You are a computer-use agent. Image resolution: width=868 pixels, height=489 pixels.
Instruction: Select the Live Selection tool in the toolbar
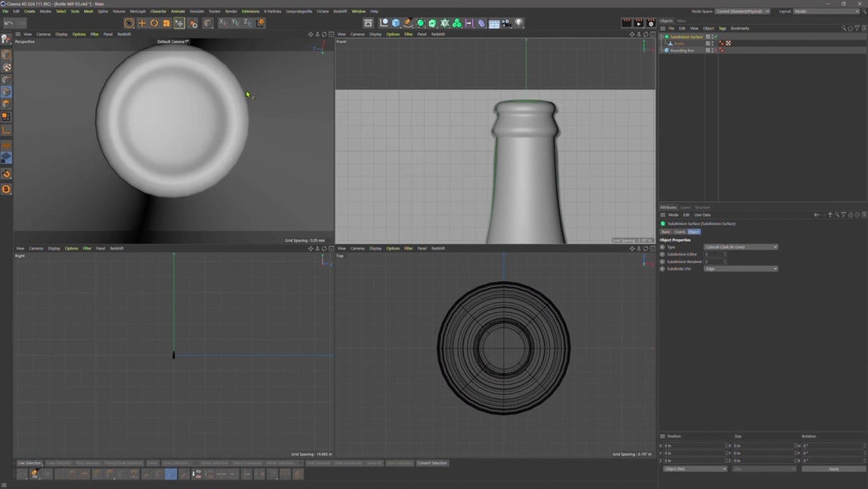[x=130, y=22]
